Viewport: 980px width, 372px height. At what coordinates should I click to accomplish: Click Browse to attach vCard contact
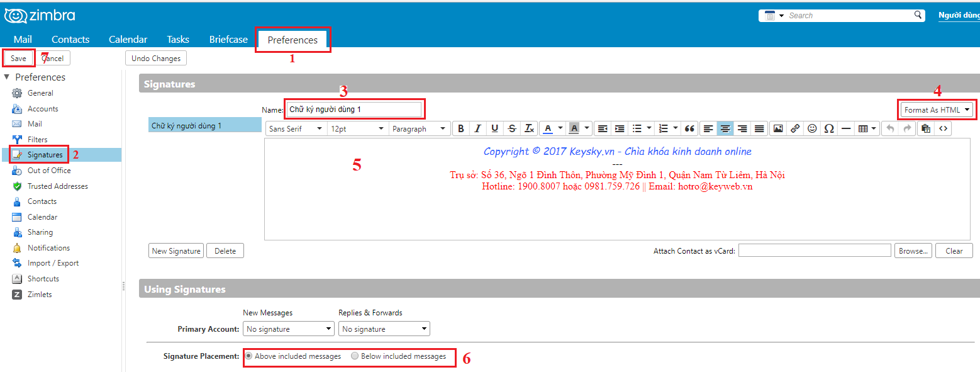click(913, 251)
